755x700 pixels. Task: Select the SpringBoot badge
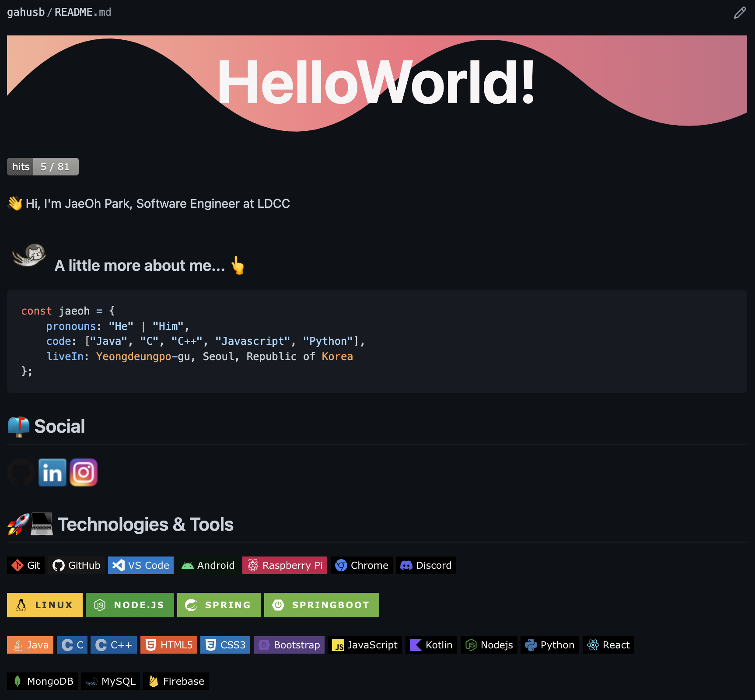pos(321,605)
